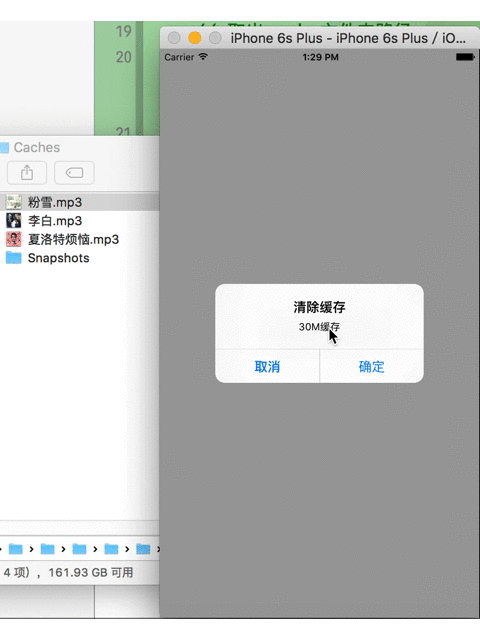Viewport: 480px width, 640px height.
Task: Click the fifth folder in Finder path bar
Action: (143, 549)
